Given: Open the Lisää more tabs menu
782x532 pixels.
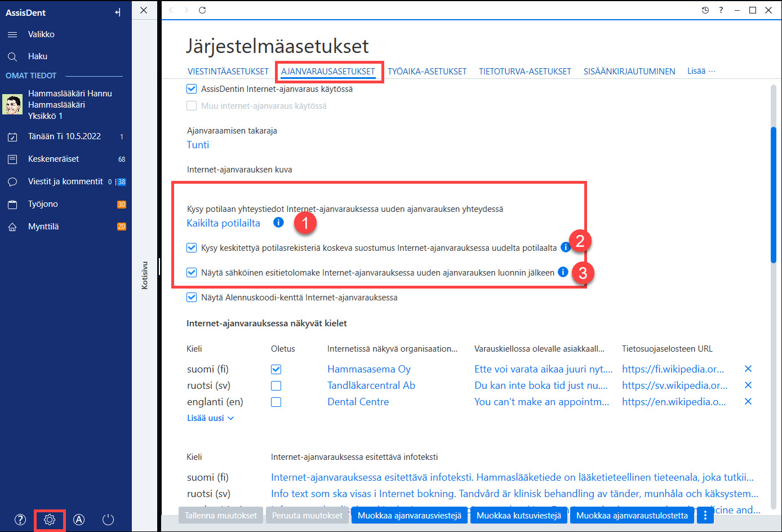Looking at the screenshot, I should coord(701,71).
